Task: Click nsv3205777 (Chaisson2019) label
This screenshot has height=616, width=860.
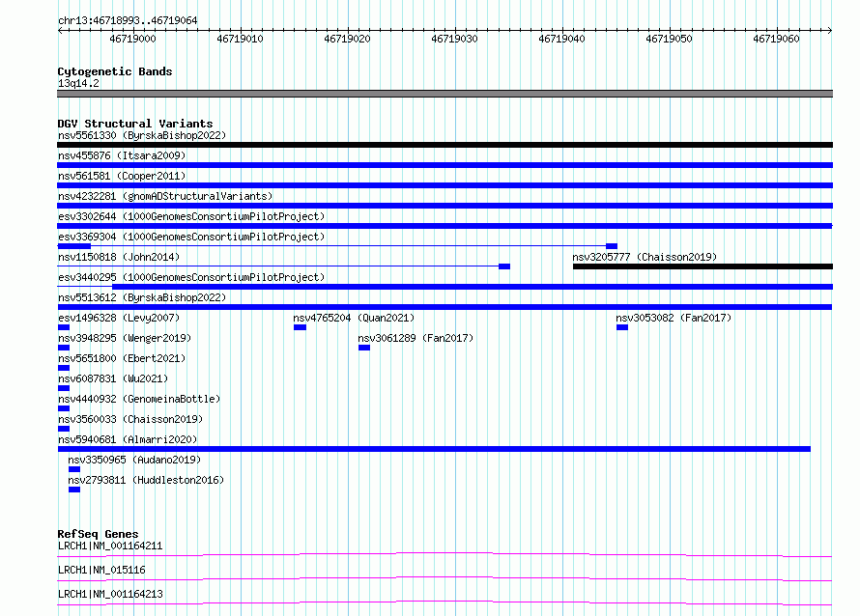Action: coord(645,257)
